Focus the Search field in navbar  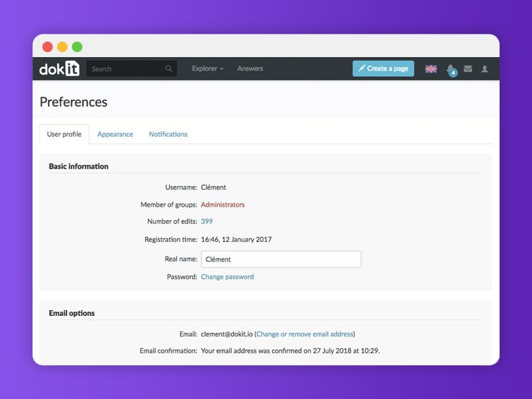point(132,68)
